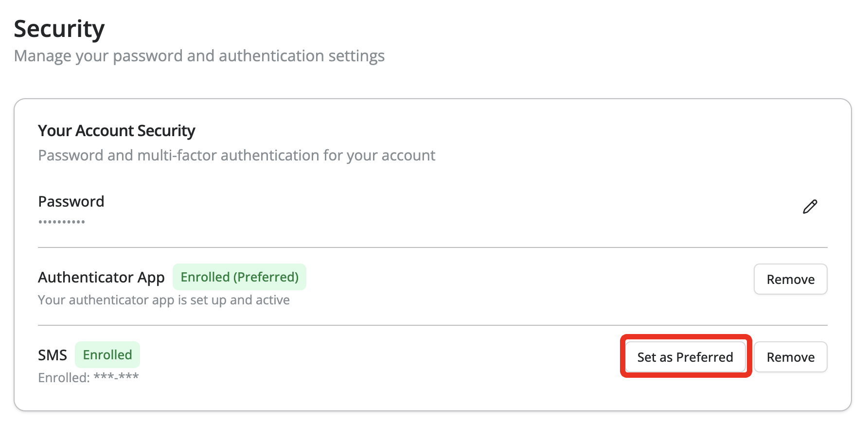Set SMS as preferred authentication method
Screen dimensions: 868x423
pyautogui.click(x=685, y=356)
